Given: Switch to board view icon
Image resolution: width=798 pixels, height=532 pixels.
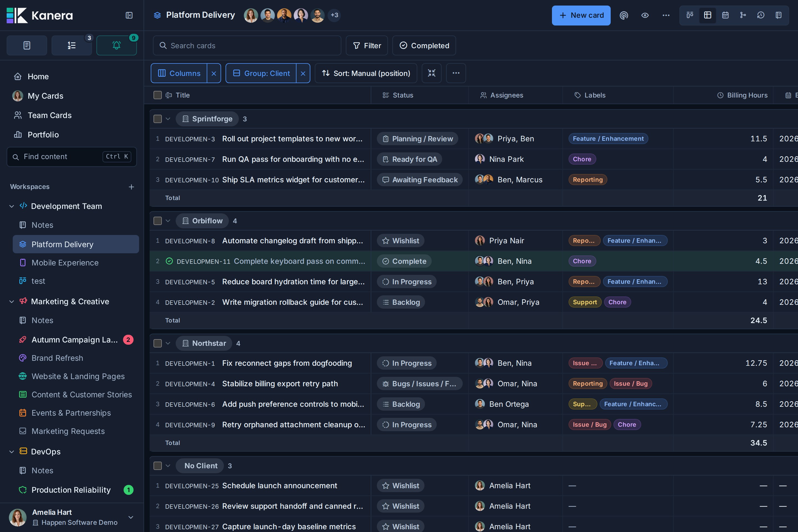Looking at the screenshot, I should [x=690, y=15].
